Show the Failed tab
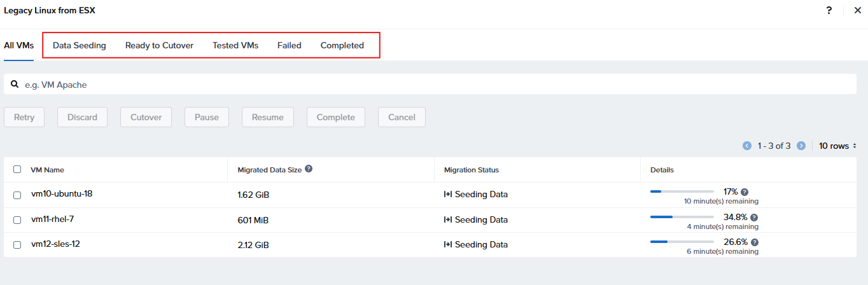The height and width of the screenshot is (285, 868). (x=289, y=45)
